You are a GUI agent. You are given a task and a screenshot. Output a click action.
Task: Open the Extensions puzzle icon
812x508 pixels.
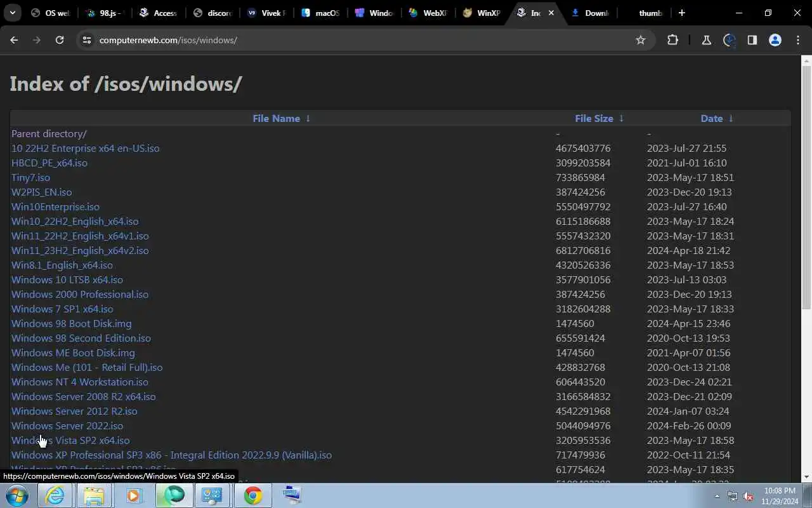673,40
